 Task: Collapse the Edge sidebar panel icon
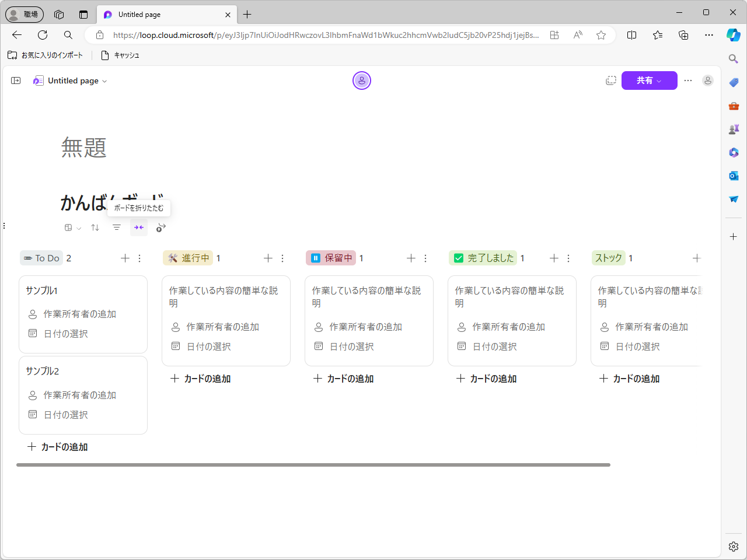16,80
